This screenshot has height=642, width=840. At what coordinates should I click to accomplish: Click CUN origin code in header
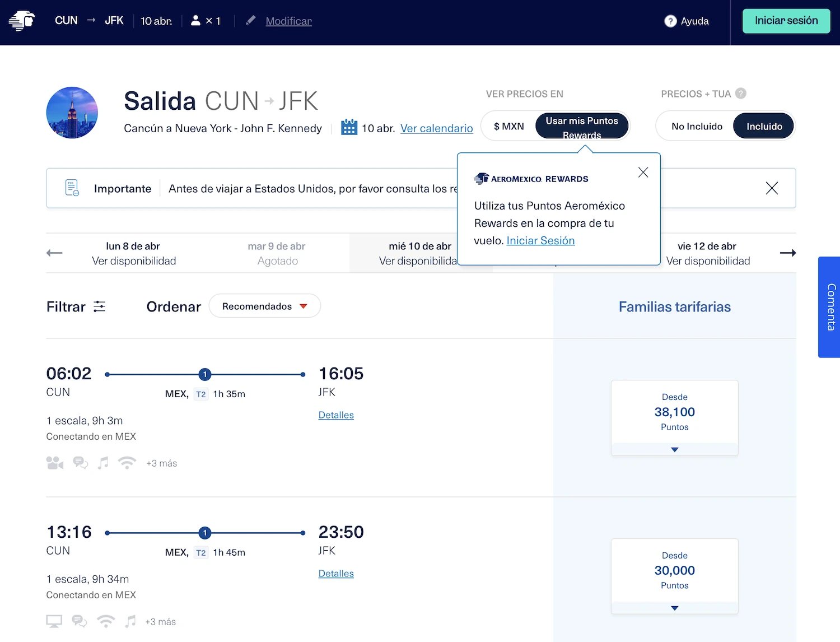pos(66,20)
